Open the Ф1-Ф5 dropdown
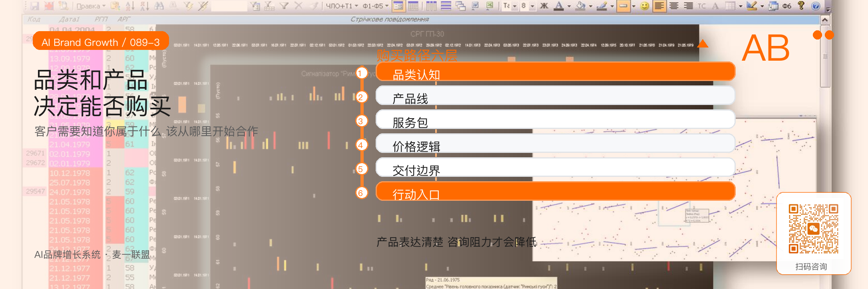The width and height of the screenshot is (868, 289). (x=376, y=6)
